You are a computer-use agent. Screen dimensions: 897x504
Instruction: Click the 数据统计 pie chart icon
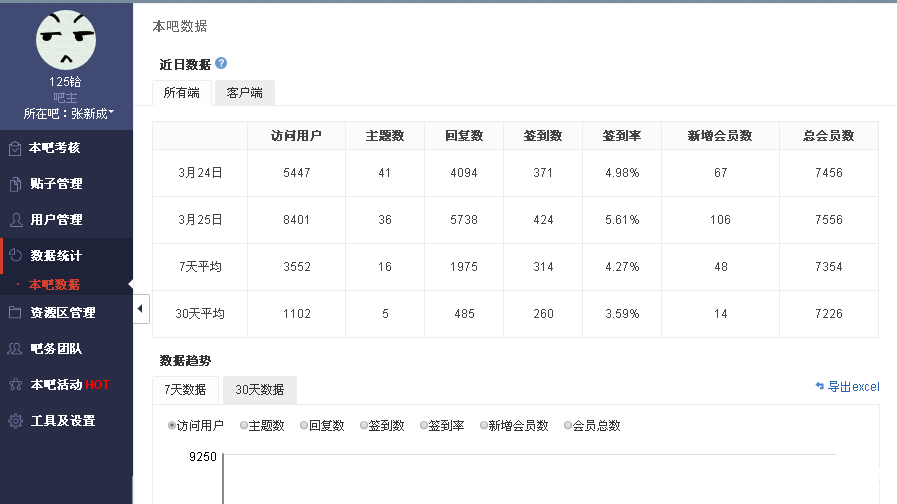[x=15, y=256]
